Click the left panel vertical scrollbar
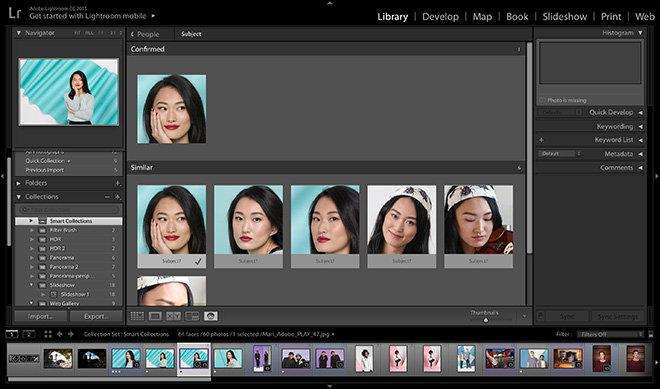Screen dimensions: 660x389 click(9, 201)
